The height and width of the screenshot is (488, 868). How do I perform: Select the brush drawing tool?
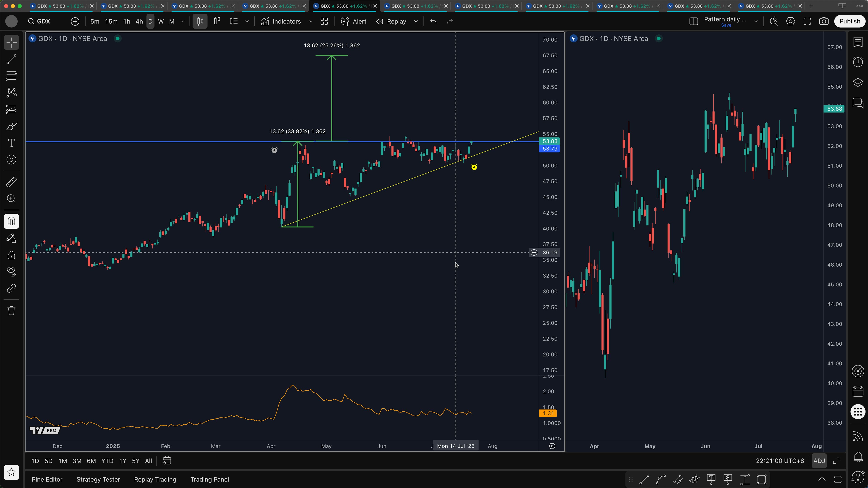pyautogui.click(x=12, y=126)
